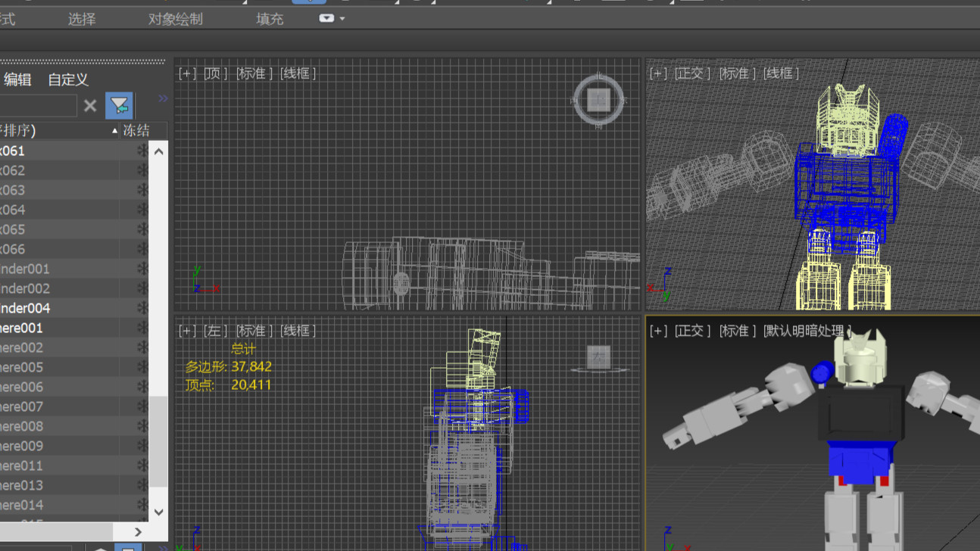Open the 默认明暗处理 shading menu

click(807, 331)
